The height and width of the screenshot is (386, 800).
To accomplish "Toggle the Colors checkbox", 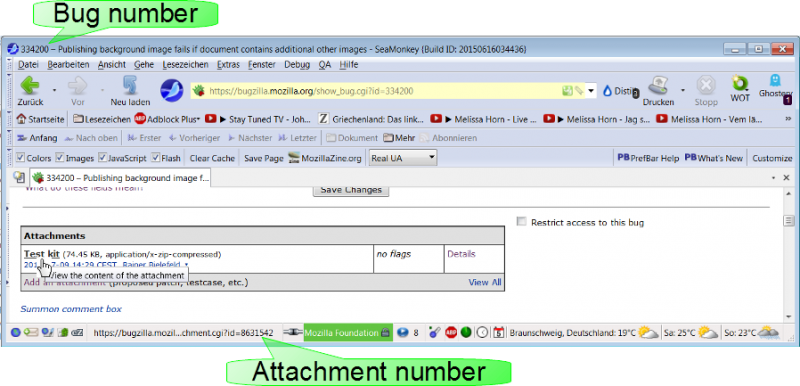I will tap(20, 158).
